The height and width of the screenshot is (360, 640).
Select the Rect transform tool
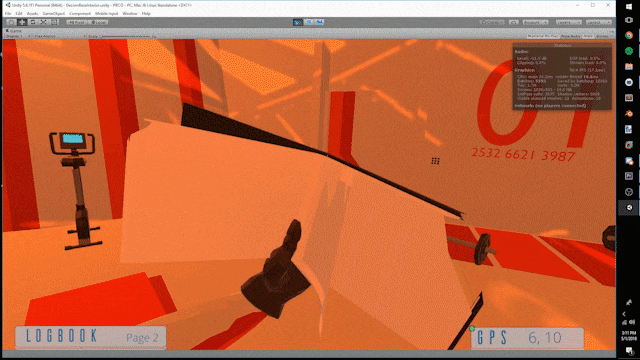pos(54,22)
